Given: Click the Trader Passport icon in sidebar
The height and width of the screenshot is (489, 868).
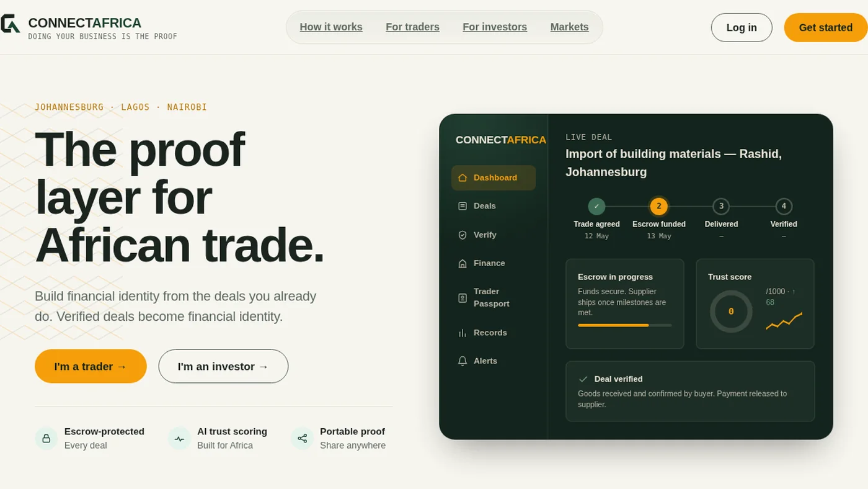Looking at the screenshot, I should point(463,298).
